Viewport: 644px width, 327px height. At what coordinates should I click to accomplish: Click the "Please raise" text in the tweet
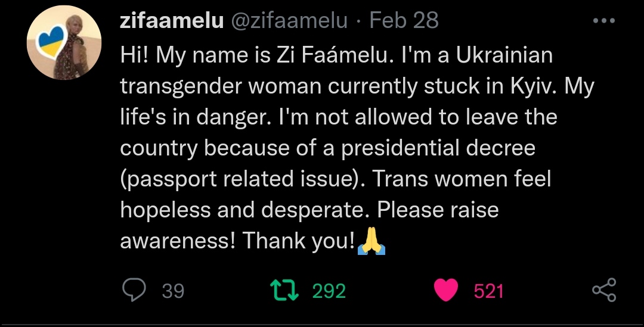[438, 211]
